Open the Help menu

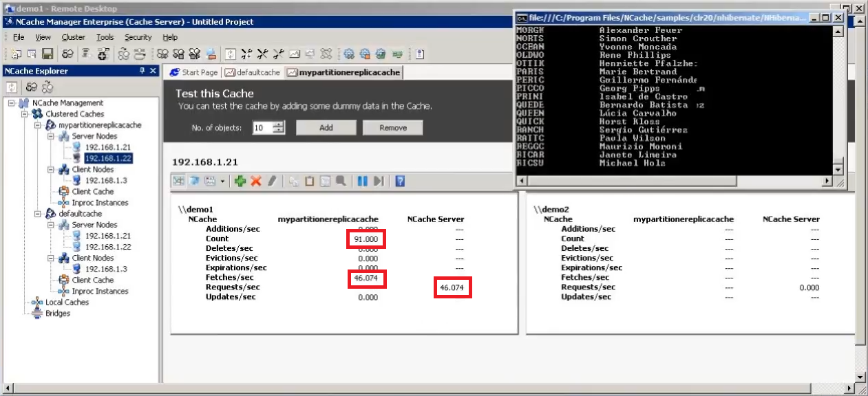pos(170,37)
